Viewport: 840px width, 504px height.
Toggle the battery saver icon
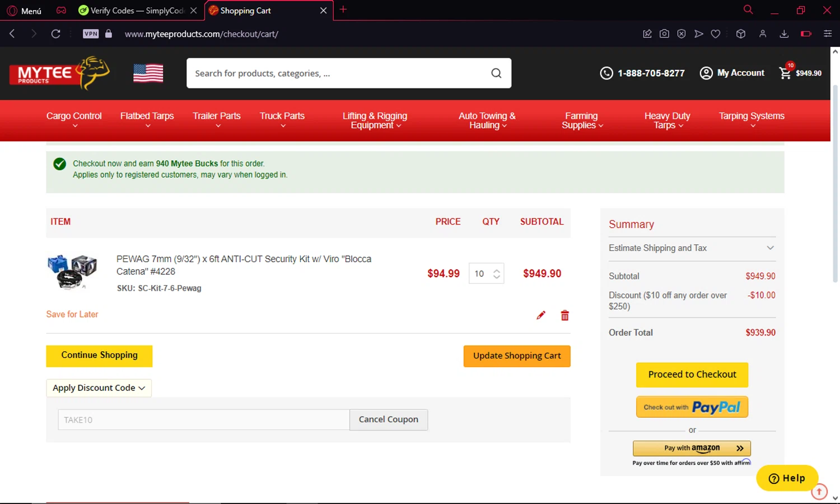(x=806, y=34)
